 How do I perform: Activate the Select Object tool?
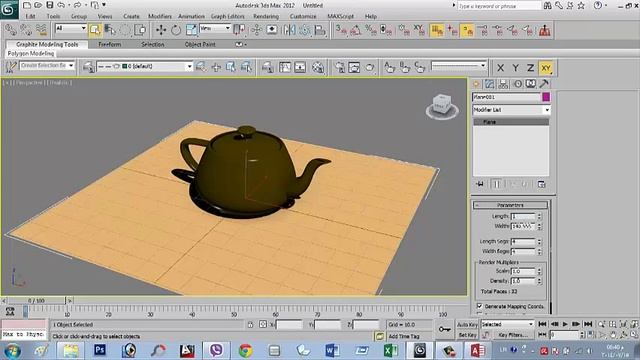95,30
